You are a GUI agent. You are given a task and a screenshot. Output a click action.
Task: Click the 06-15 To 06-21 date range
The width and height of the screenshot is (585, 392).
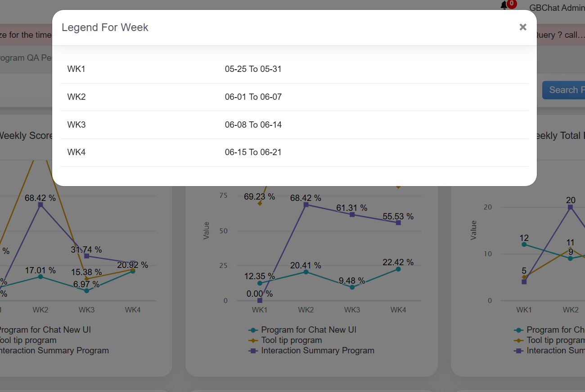pos(253,152)
